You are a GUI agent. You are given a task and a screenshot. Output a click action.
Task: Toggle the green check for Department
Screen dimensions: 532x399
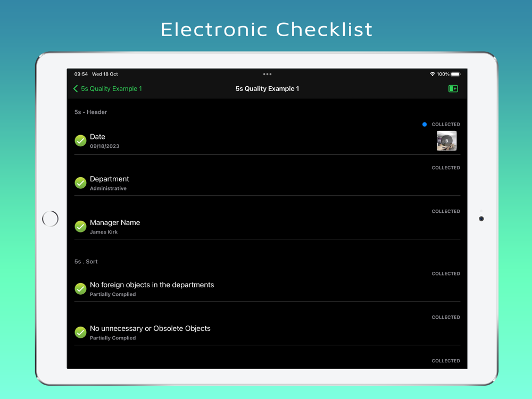(x=80, y=183)
